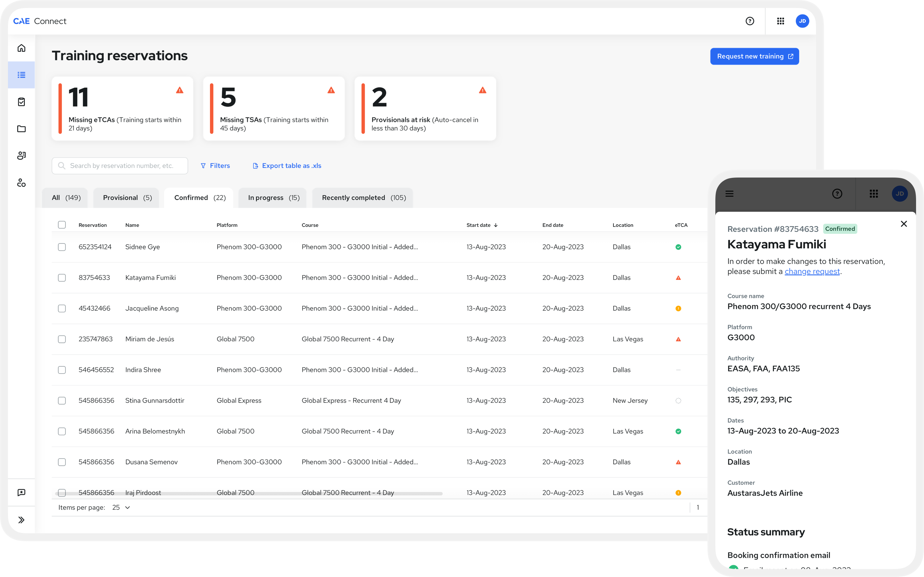924x577 pixels.
Task: Sort by Start date column arrow
Action: coord(495,225)
